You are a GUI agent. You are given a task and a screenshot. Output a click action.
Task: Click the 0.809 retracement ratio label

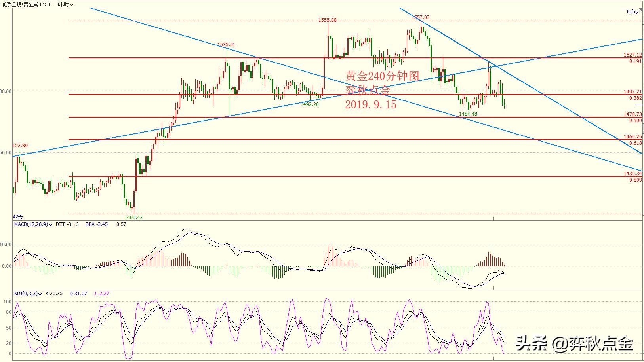pos(635,180)
